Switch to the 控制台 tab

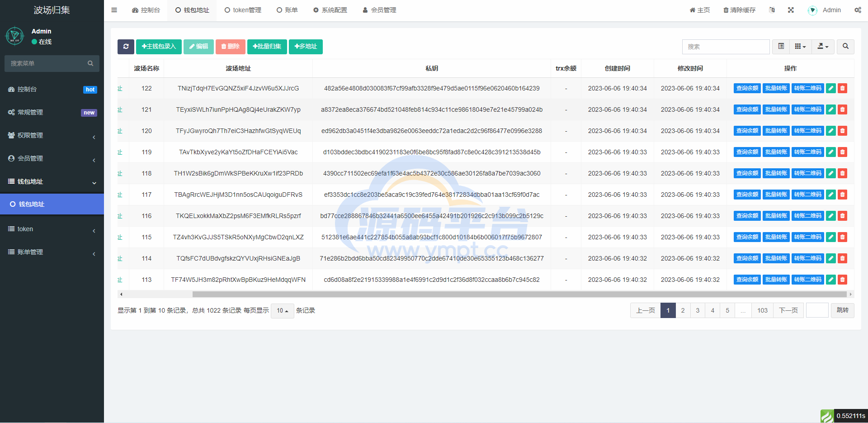pyautogui.click(x=146, y=10)
